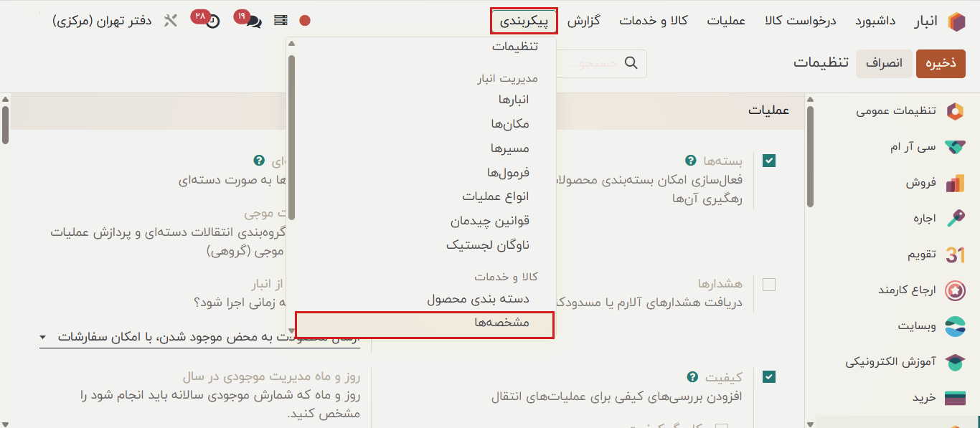
Task: Click the dropdown menu scrollbar thumb
Action: [291, 136]
